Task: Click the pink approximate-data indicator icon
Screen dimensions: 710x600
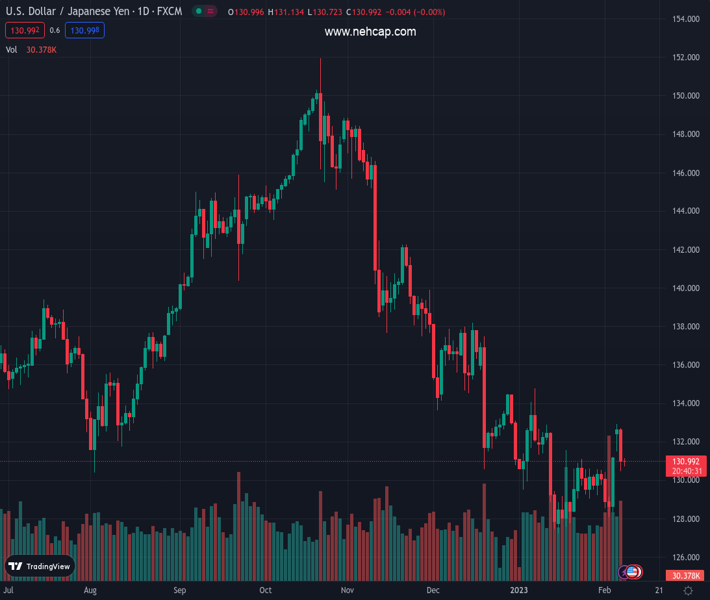Action: tap(211, 11)
